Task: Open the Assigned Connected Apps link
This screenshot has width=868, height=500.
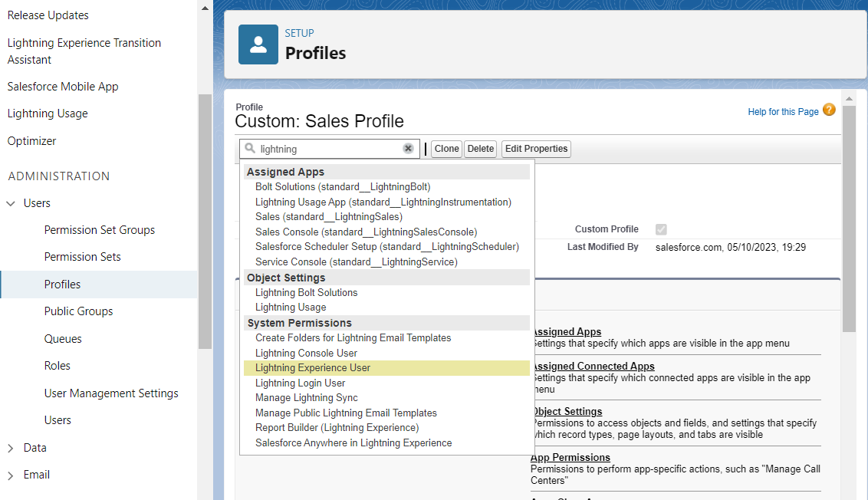Action: point(593,366)
